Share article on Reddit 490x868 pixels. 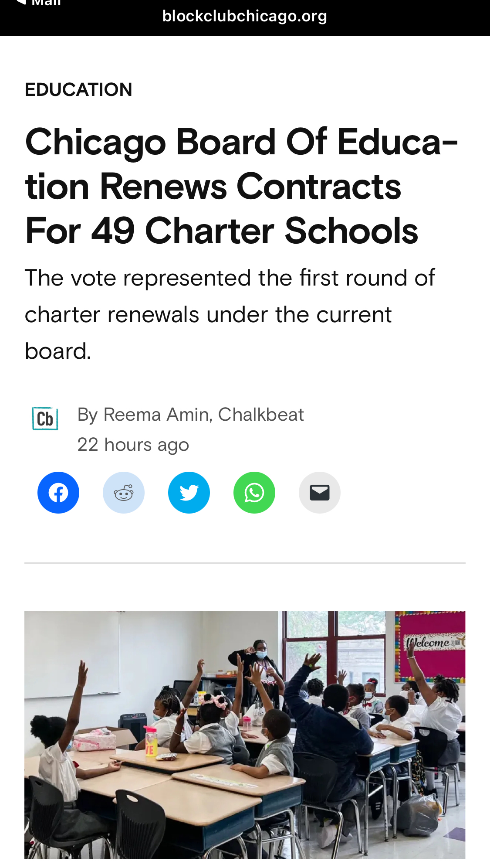[124, 493]
